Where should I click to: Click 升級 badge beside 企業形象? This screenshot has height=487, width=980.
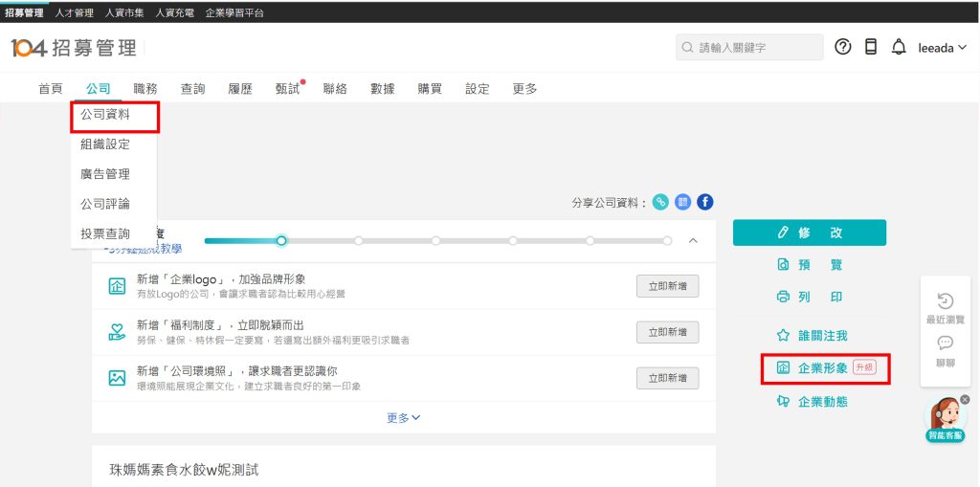[x=864, y=367]
